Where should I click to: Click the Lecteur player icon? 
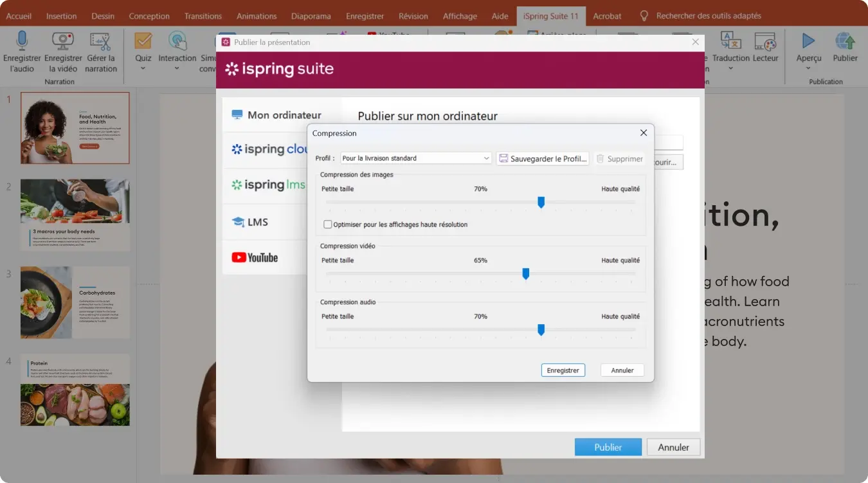[x=765, y=41]
